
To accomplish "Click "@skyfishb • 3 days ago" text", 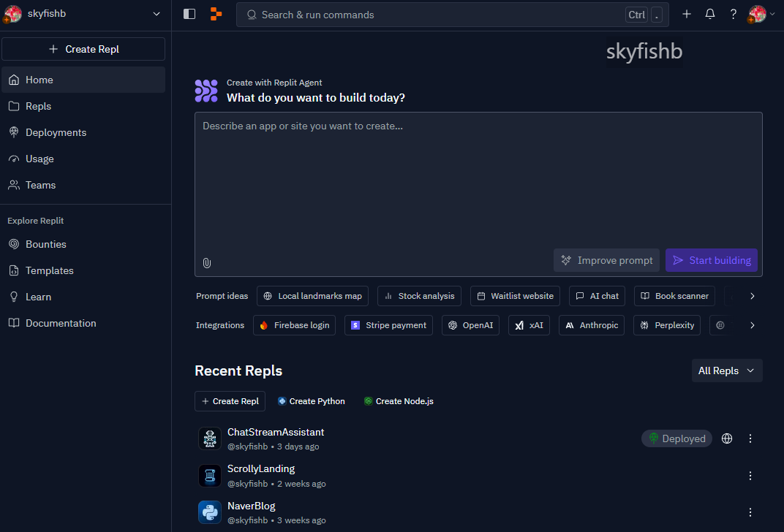I will point(273,446).
